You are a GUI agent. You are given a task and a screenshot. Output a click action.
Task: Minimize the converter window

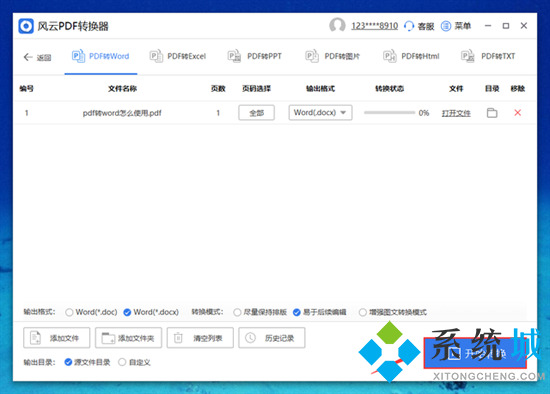coord(488,26)
